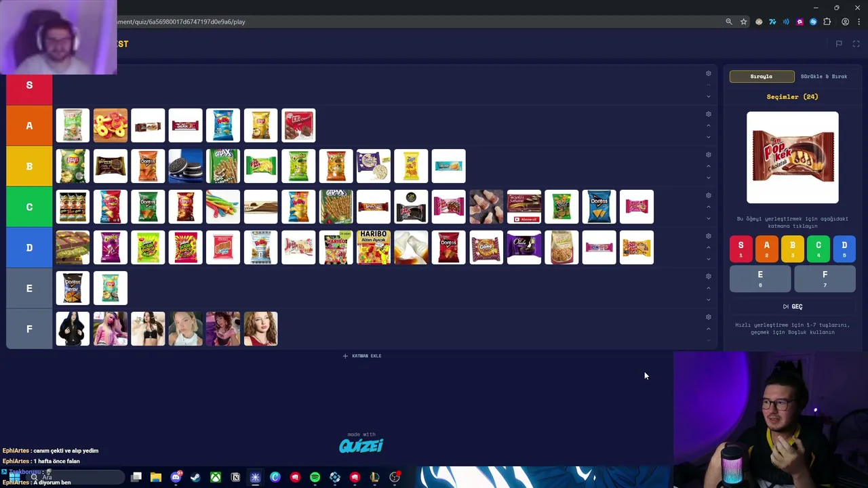Open settings gear for tier B row

[x=709, y=155]
